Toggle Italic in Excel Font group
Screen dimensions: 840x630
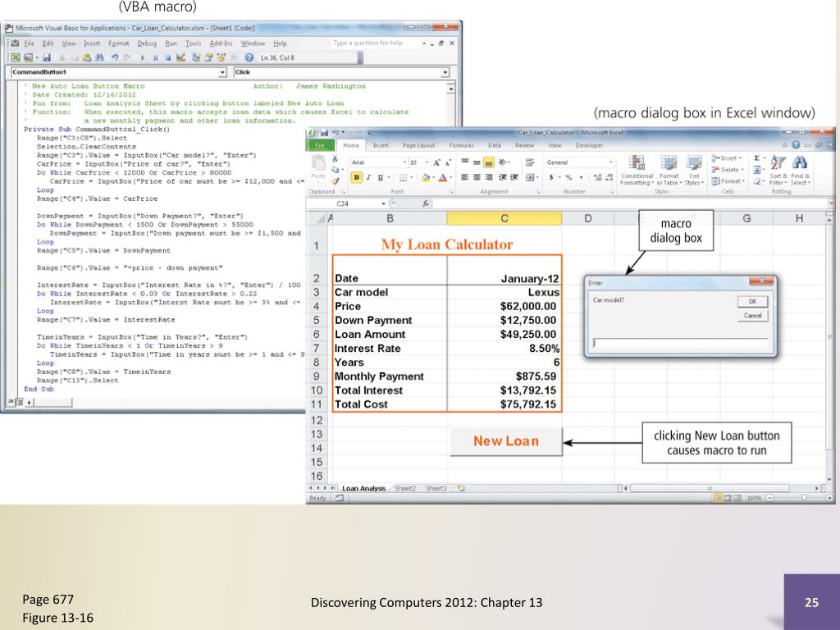pos(368,177)
